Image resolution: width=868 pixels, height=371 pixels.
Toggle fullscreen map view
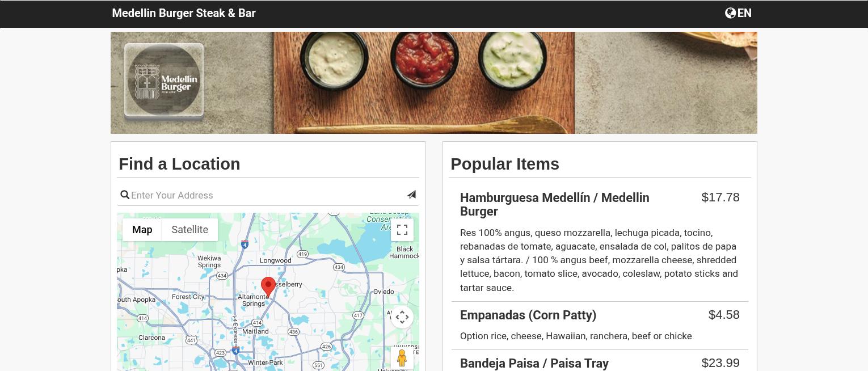[402, 230]
